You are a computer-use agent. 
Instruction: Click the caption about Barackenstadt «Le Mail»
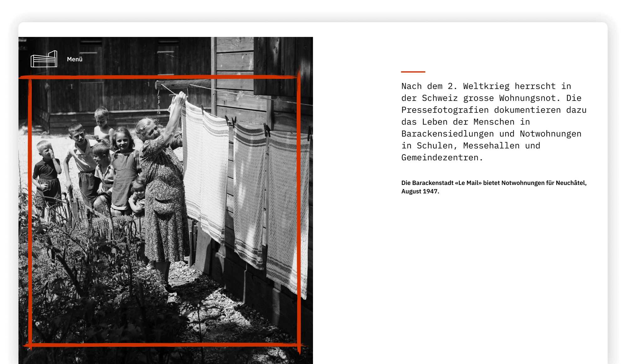[494, 187]
